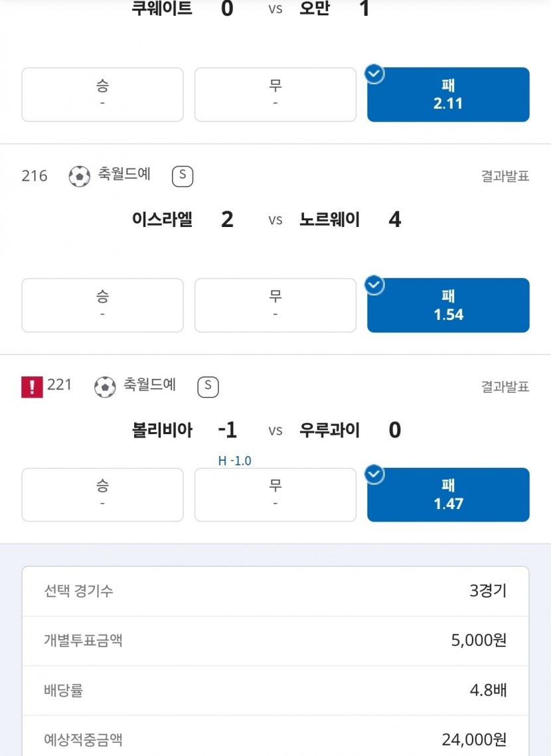Click the 예상적중금액 24,000원 row
Viewport: 551px width, 756px height.
tap(275, 739)
